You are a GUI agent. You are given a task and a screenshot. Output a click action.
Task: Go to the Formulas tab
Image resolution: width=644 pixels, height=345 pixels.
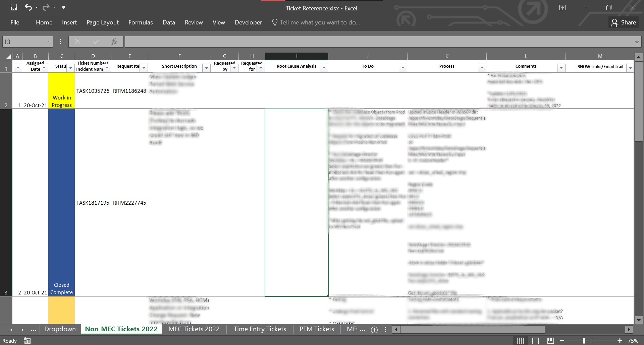coord(141,22)
